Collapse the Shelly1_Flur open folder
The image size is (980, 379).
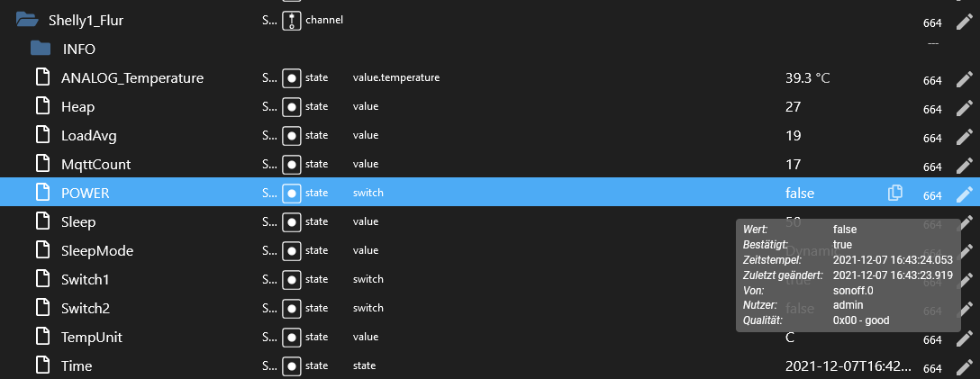[26, 20]
